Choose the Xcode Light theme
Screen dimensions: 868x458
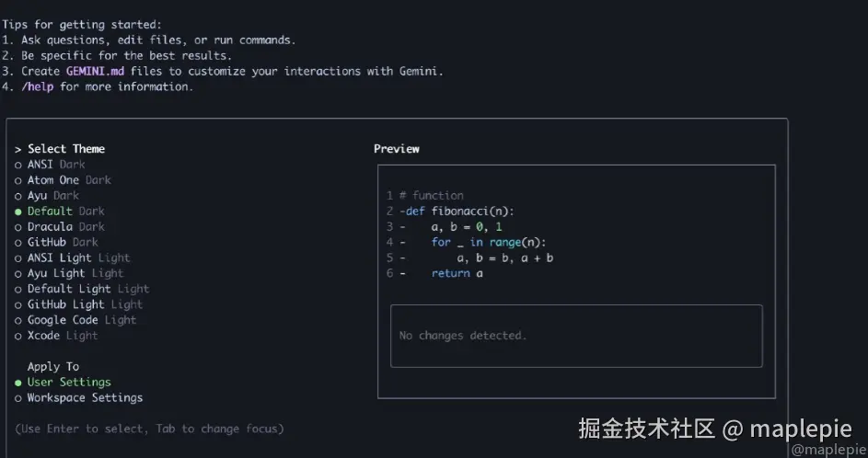18,336
